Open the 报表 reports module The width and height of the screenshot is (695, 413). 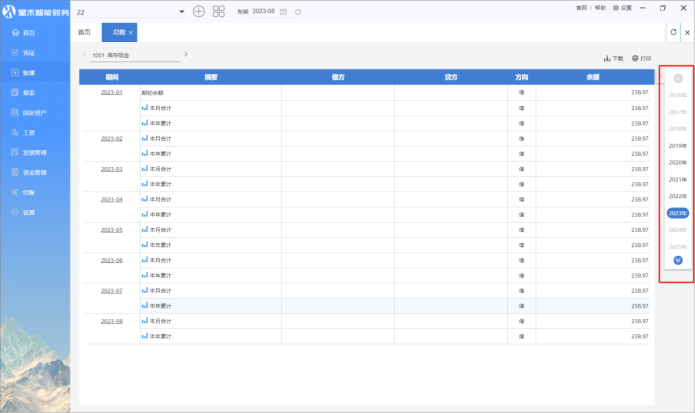[x=28, y=92]
